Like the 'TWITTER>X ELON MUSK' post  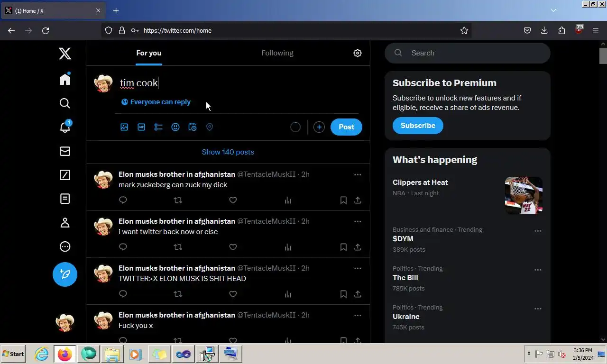point(233,294)
